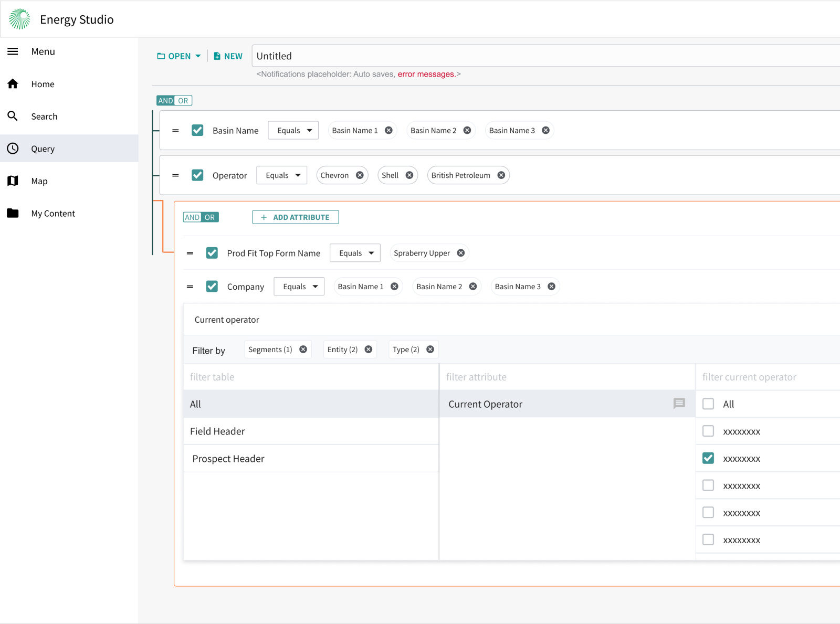The width and height of the screenshot is (840, 624).
Task: Go to Search in the sidebar
Action: [69, 117]
